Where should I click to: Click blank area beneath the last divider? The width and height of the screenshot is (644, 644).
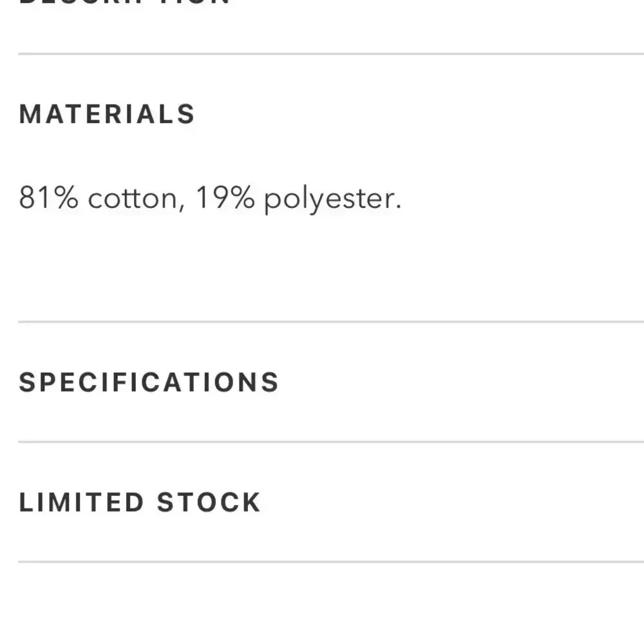[322, 605]
